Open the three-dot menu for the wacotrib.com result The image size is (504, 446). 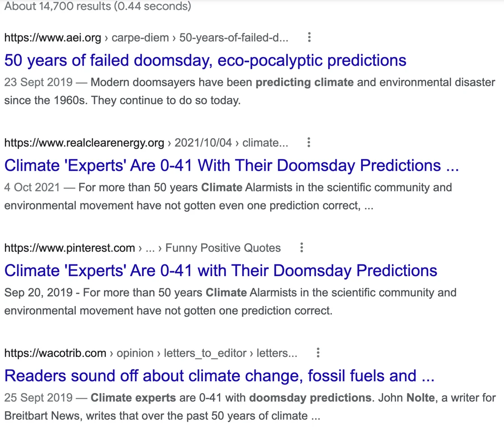[318, 352]
